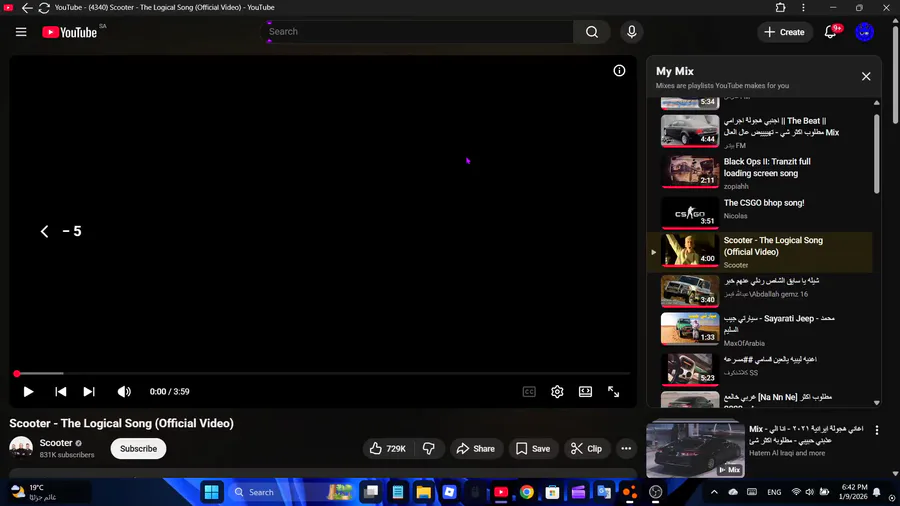900x506 pixels.
Task: Open the CSGO bhop song thumbnail
Action: pyautogui.click(x=690, y=213)
